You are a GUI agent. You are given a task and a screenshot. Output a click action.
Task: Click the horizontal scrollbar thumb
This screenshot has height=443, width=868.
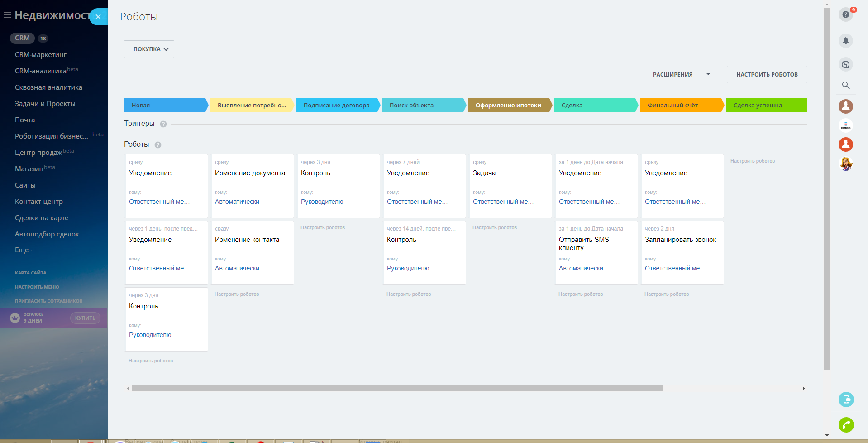pos(397,389)
